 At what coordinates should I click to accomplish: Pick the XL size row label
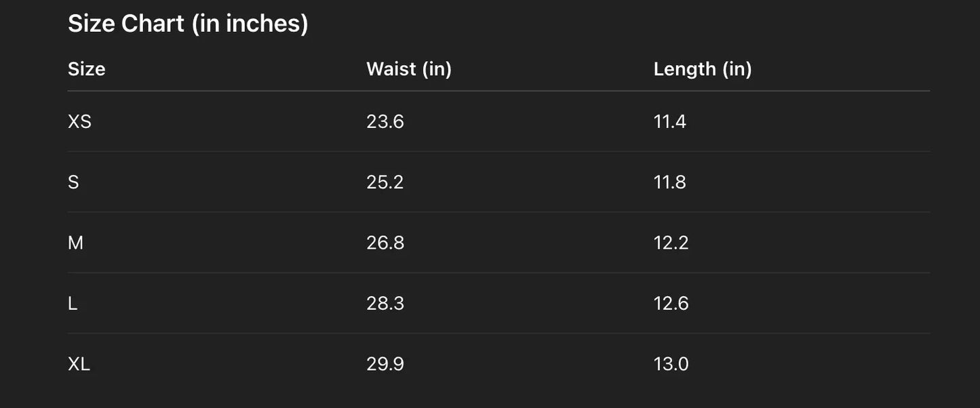(79, 364)
